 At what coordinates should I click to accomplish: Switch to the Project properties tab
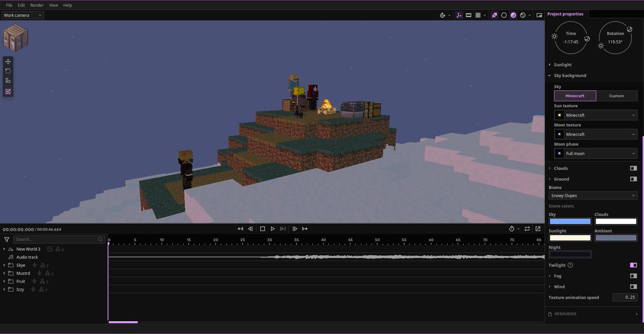click(x=566, y=14)
